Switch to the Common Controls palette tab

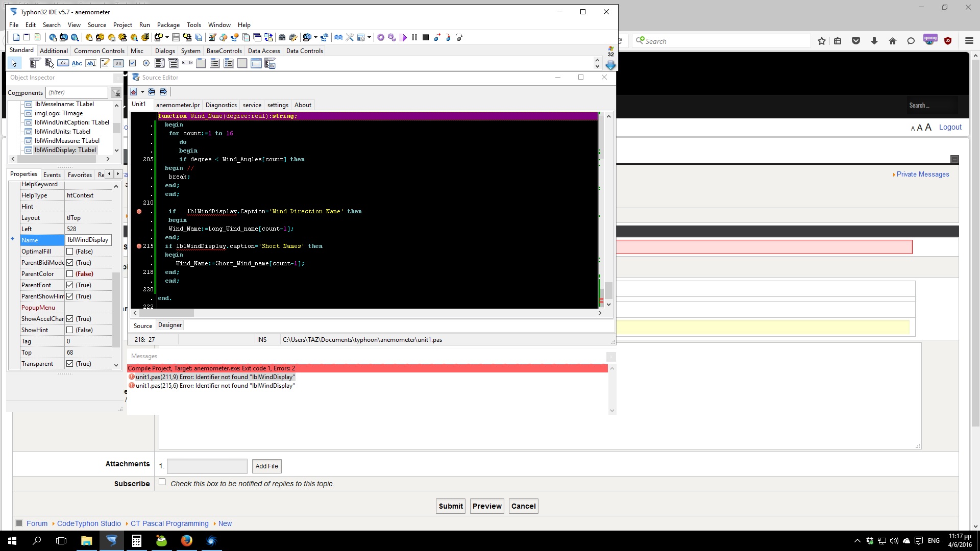point(99,51)
